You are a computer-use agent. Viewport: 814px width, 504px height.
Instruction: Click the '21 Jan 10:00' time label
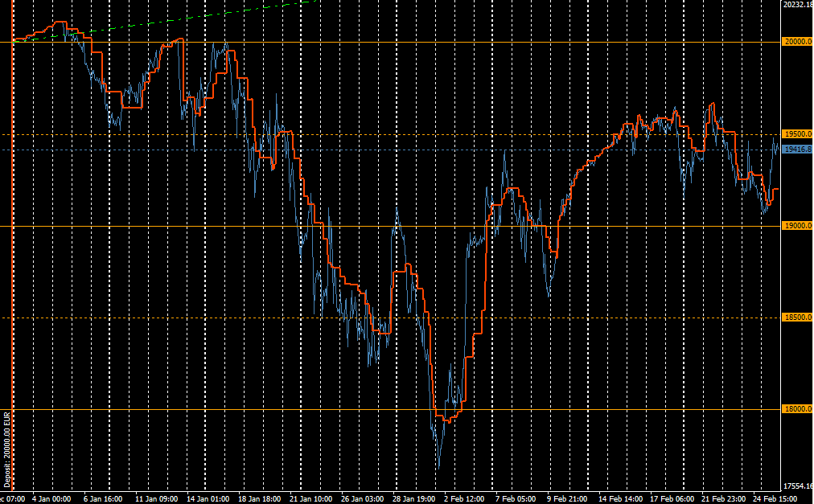311,499
